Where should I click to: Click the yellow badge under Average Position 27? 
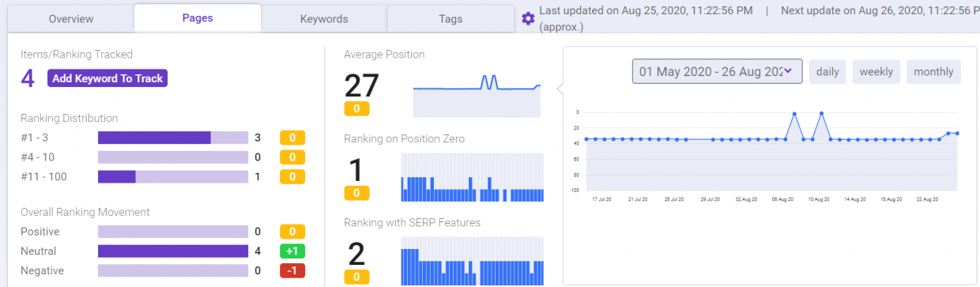(356, 108)
